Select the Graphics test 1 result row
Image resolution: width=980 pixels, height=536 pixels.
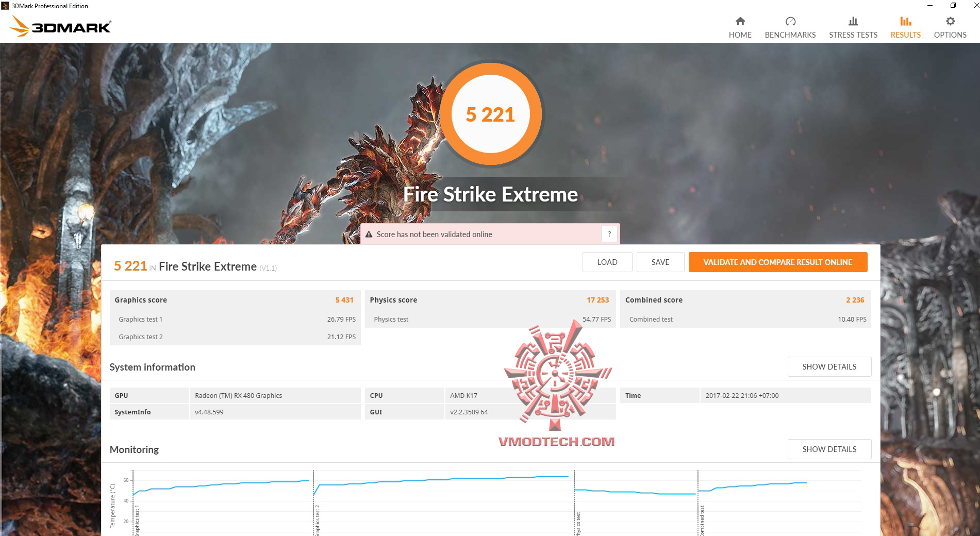235,319
